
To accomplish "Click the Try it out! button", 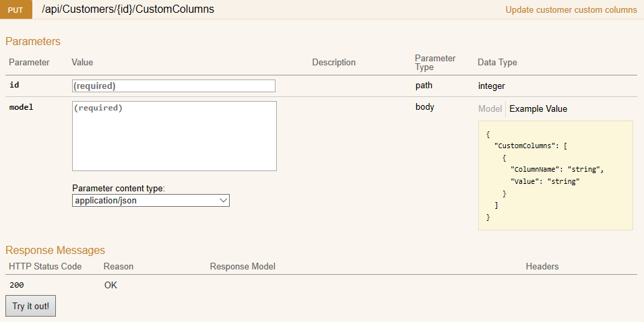I will (30, 306).
